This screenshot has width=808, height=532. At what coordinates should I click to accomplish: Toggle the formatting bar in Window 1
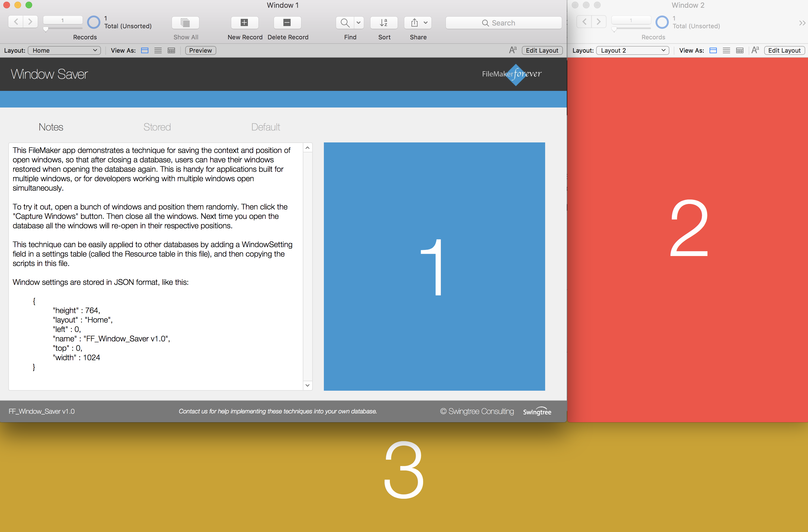pos(513,50)
